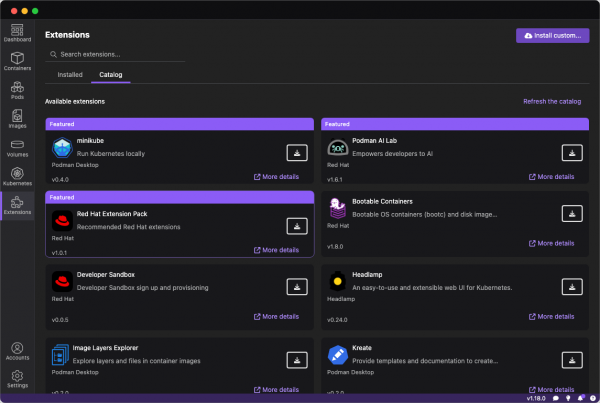Open Containers in the sidebar
The height and width of the screenshot is (403, 600).
tap(16, 62)
